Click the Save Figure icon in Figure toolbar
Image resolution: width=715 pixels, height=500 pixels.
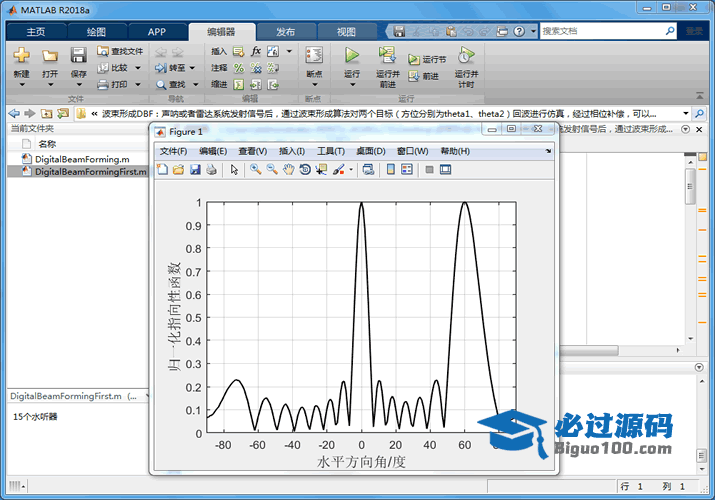195,170
